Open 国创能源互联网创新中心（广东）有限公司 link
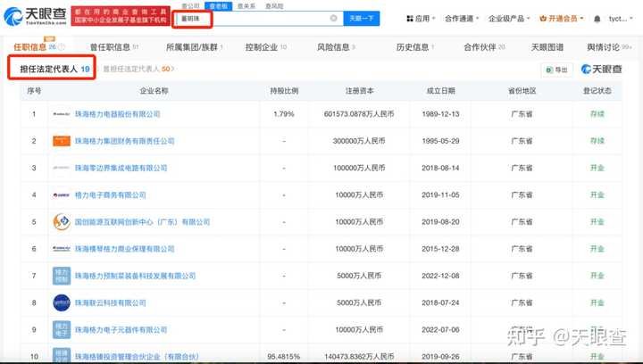This screenshot has height=364, width=643. click(142, 222)
